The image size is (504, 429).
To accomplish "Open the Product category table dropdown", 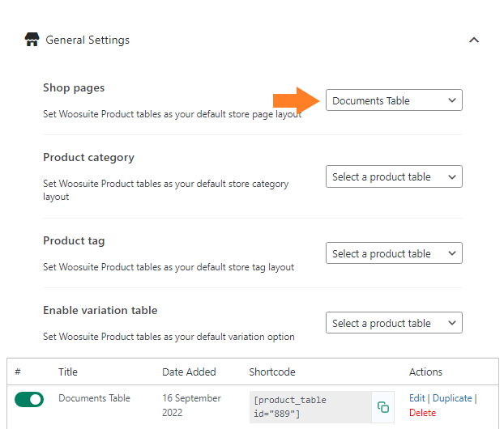I will pos(394,176).
